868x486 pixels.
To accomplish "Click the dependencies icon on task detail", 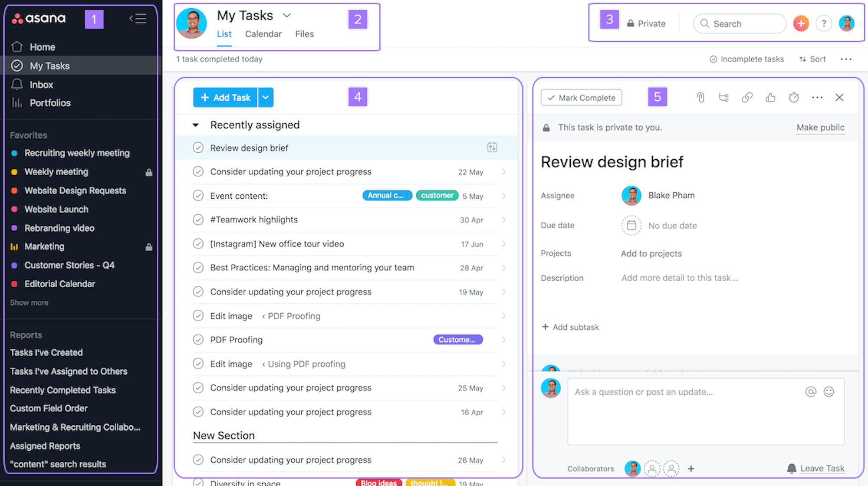I will point(724,97).
